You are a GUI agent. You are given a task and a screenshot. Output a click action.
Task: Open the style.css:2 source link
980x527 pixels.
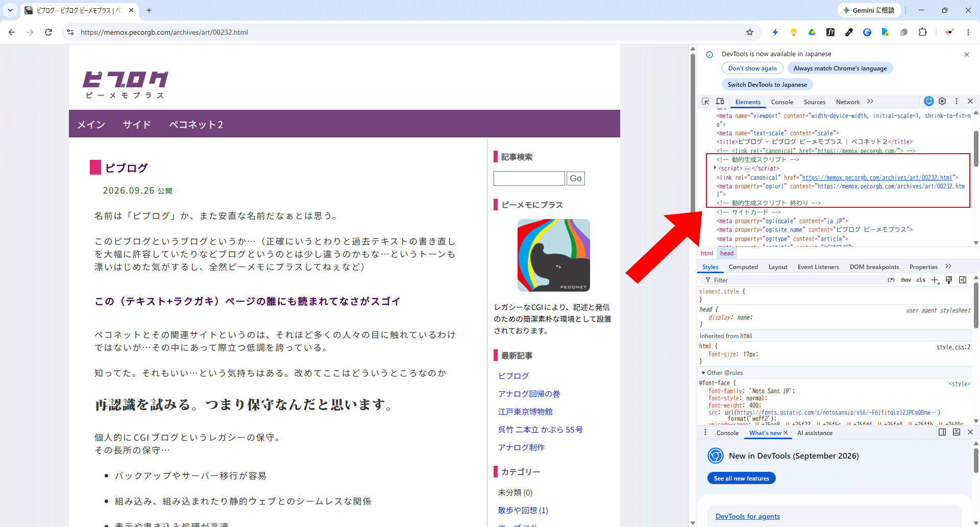point(953,347)
